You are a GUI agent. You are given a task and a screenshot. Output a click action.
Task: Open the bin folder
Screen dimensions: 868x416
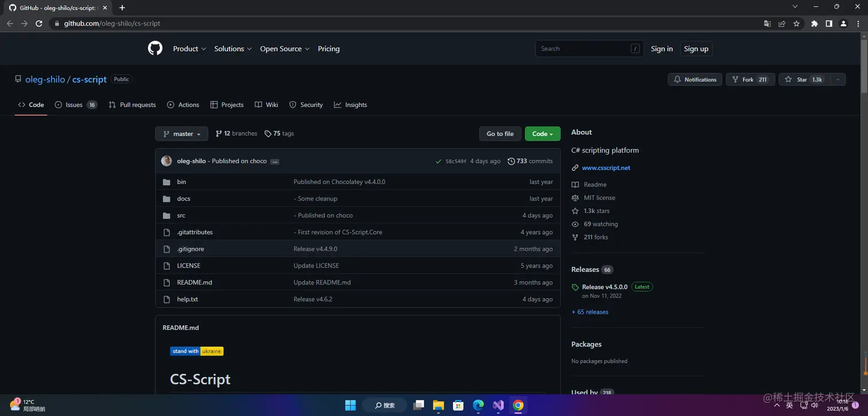click(x=181, y=182)
